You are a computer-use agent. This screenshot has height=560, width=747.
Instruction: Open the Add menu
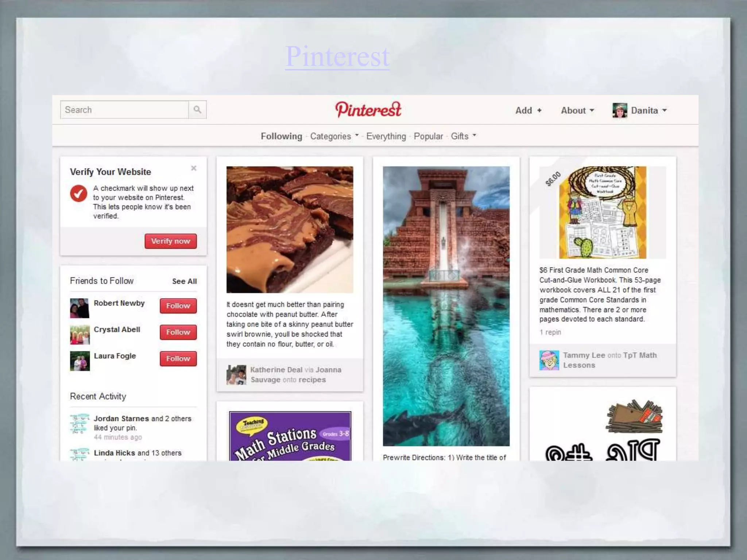(x=528, y=110)
